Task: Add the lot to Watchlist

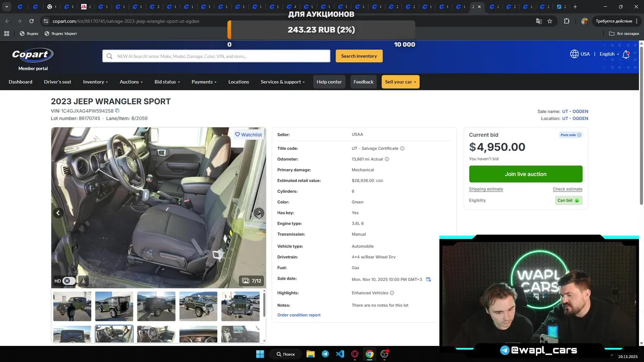Action: (249, 135)
